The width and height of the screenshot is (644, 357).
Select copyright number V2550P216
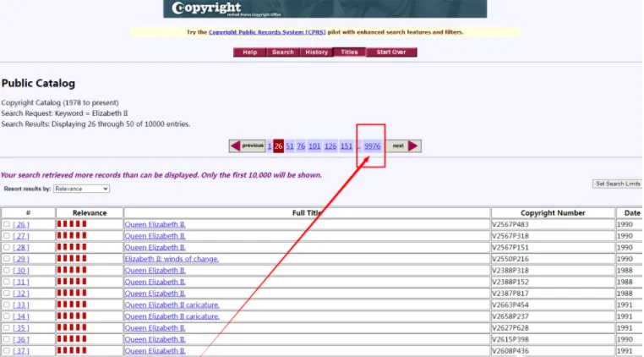(x=510, y=259)
